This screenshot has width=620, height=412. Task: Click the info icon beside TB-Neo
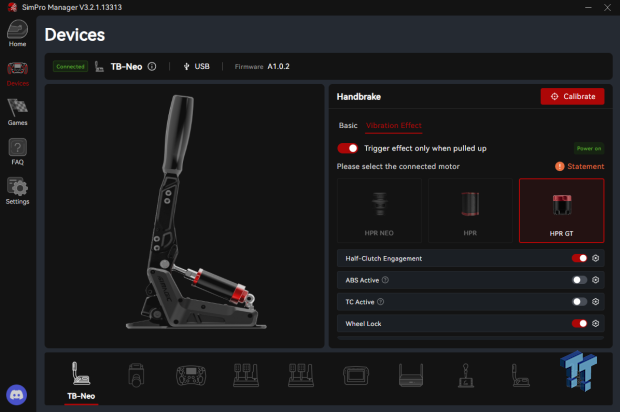152,66
